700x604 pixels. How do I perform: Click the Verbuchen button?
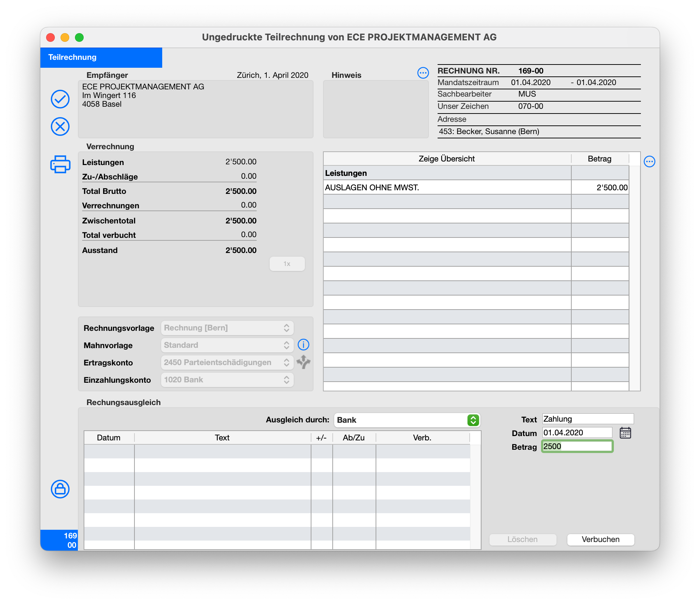click(x=601, y=539)
